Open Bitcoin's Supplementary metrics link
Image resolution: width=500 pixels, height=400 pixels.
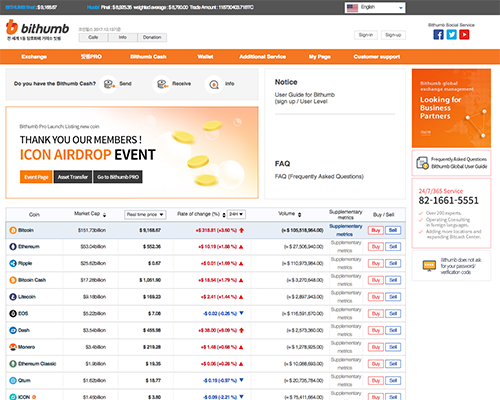coord(346,230)
